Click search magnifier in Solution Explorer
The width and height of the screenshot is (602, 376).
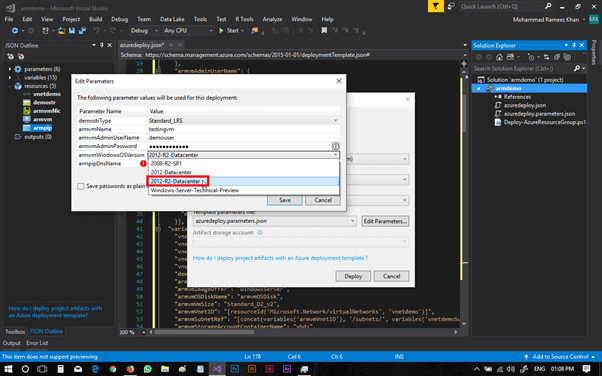(577, 68)
